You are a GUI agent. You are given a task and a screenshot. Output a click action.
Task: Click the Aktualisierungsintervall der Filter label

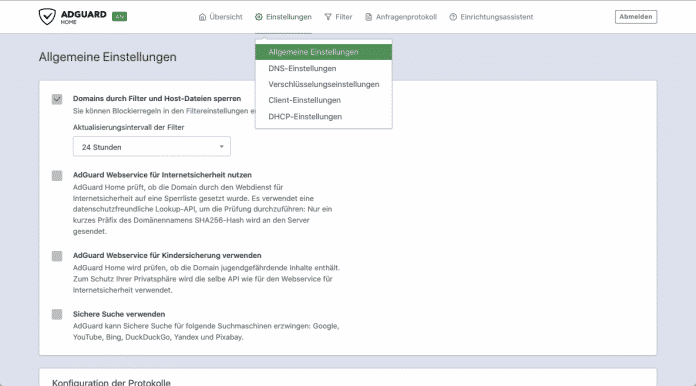point(128,127)
